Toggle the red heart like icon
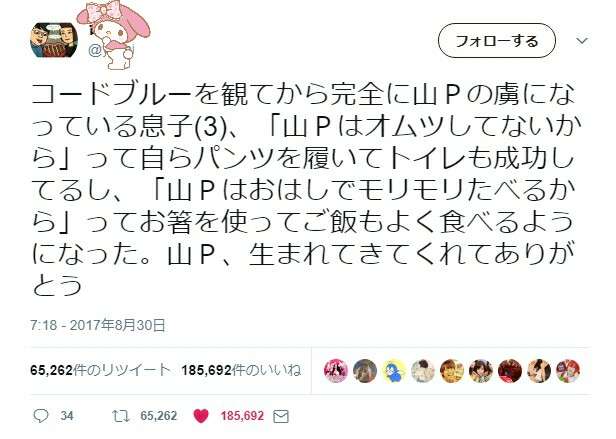This screenshot has height=439, width=616. click(201, 416)
